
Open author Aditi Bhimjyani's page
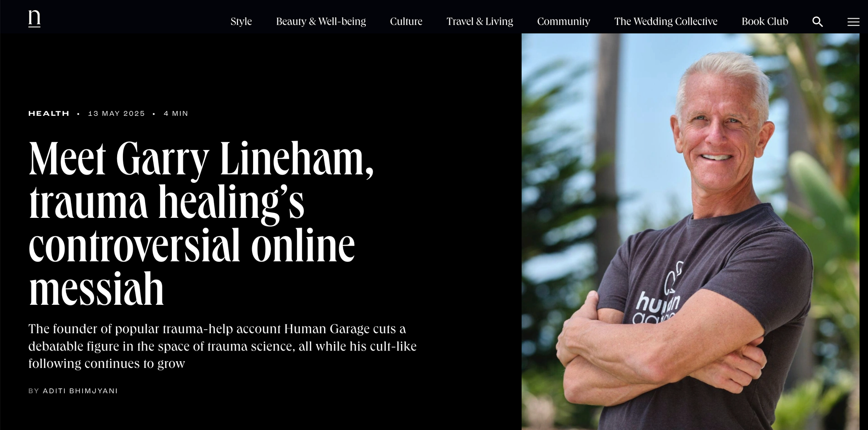click(80, 391)
